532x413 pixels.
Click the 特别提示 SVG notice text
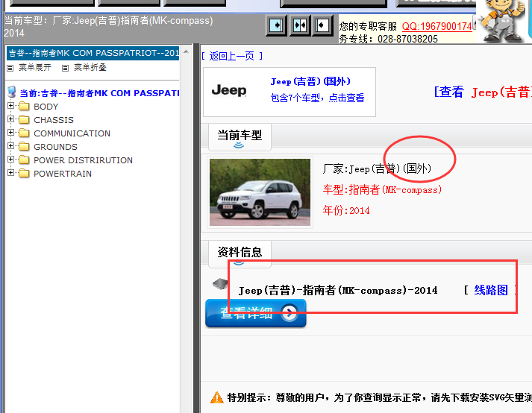click(x=379, y=397)
